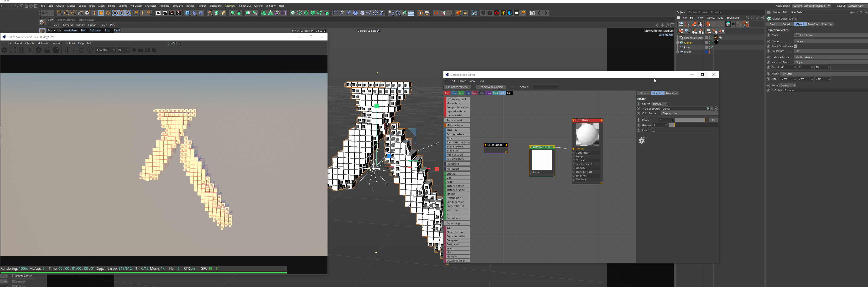Select the Rotate tool in main toolbar

[108, 13]
